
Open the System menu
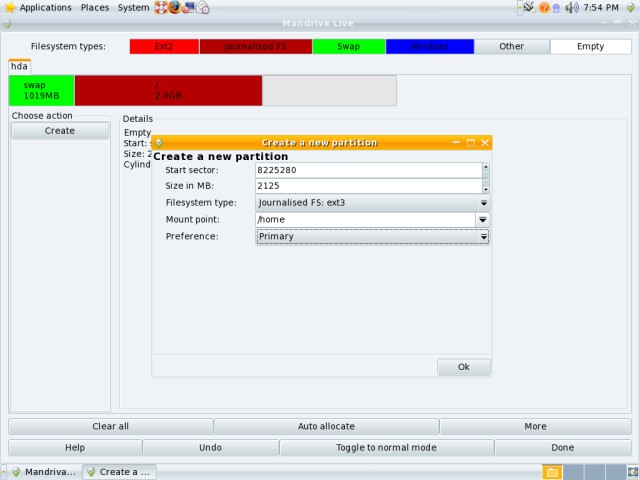tap(133, 7)
